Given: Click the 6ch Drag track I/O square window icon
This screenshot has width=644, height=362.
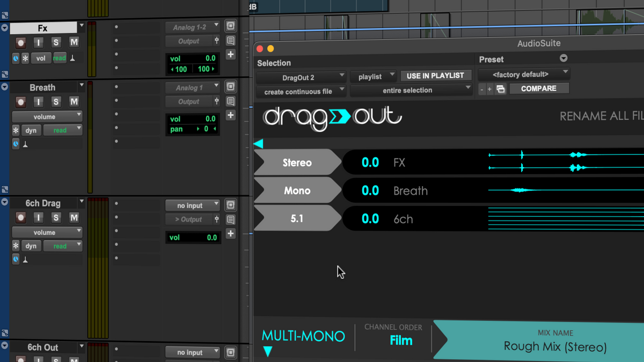Looking at the screenshot, I should click(x=231, y=205).
